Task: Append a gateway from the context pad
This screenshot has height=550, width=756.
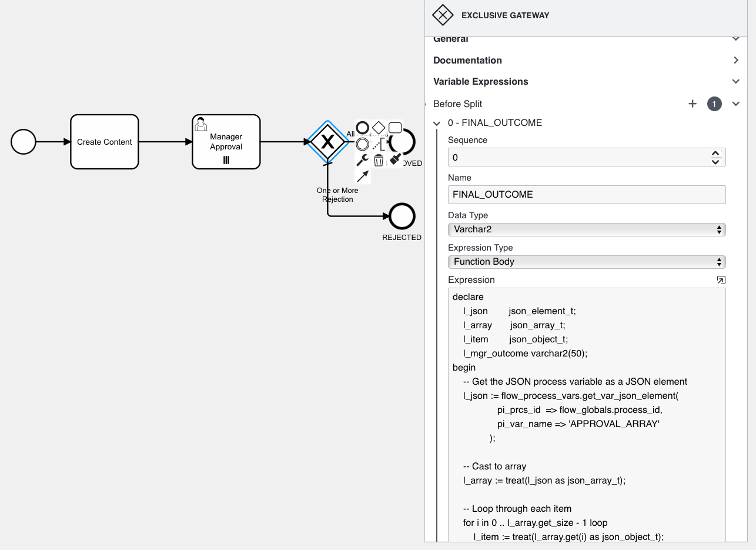Action: [379, 128]
